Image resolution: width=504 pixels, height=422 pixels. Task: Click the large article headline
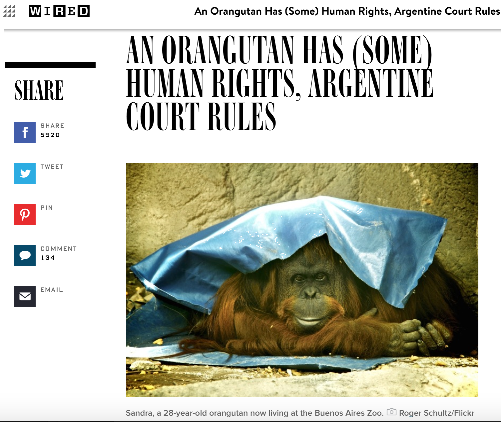pyautogui.click(x=279, y=83)
